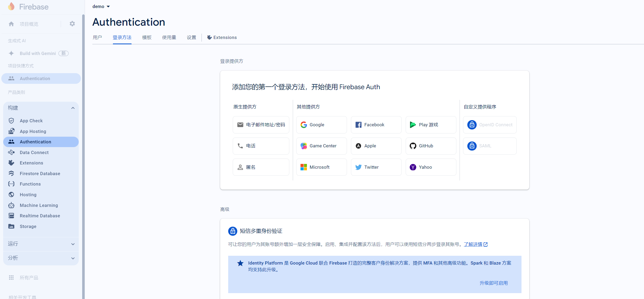Image resolution: width=644 pixels, height=299 pixels.
Task: Click the 登录提供方 heading text
Action: (231, 61)
